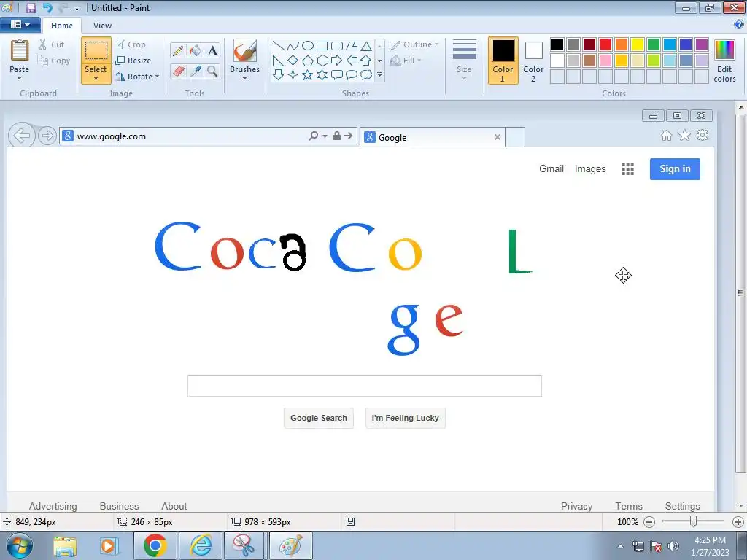
Task: Expand the shapes gallery more arrow
Action: pyautogui.click(x=379, y=75)
